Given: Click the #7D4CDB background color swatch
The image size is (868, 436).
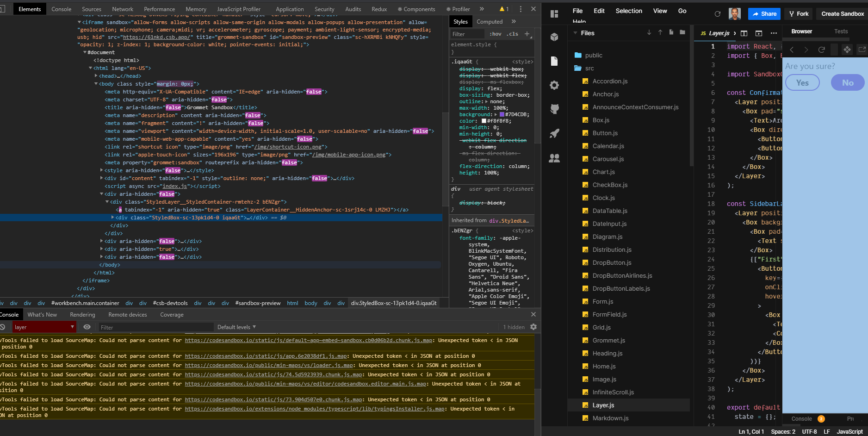Looking at the screenshot, I should tap(502, 114).
